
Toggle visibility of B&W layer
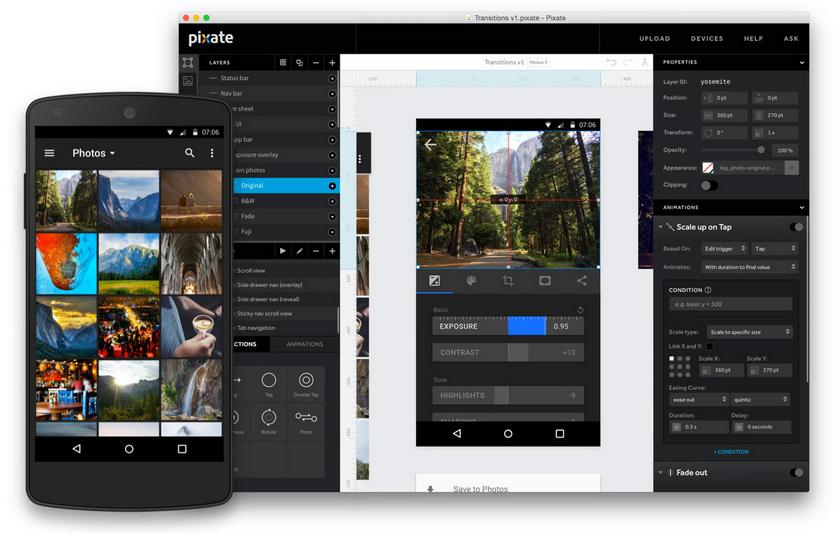point(332,202)
